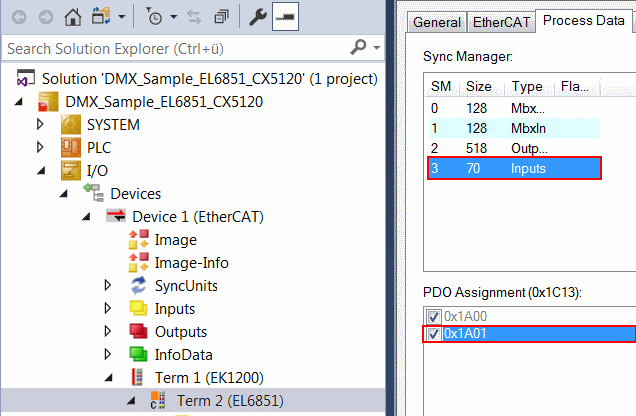
Task: Switch to the General tab
Action: click(437, 22)
